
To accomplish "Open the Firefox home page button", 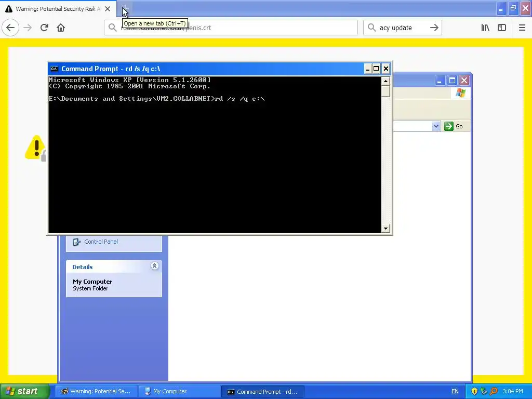I will 61,28.
